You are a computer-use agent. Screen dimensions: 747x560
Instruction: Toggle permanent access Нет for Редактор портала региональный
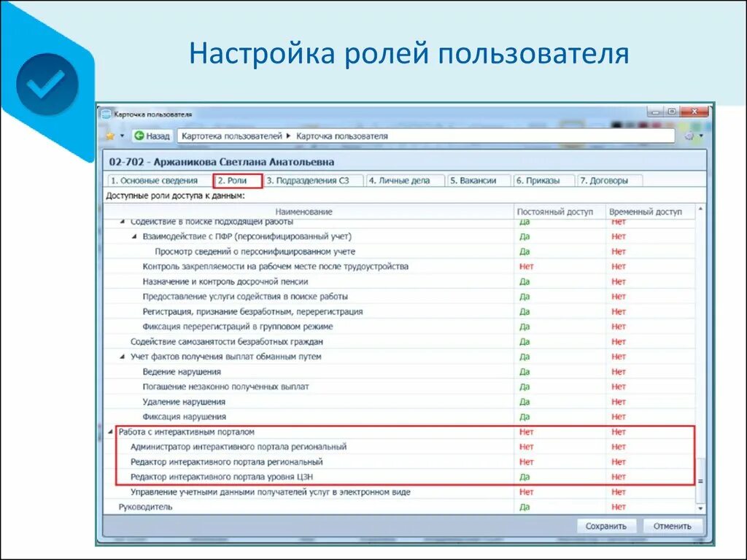pos(526,462)
